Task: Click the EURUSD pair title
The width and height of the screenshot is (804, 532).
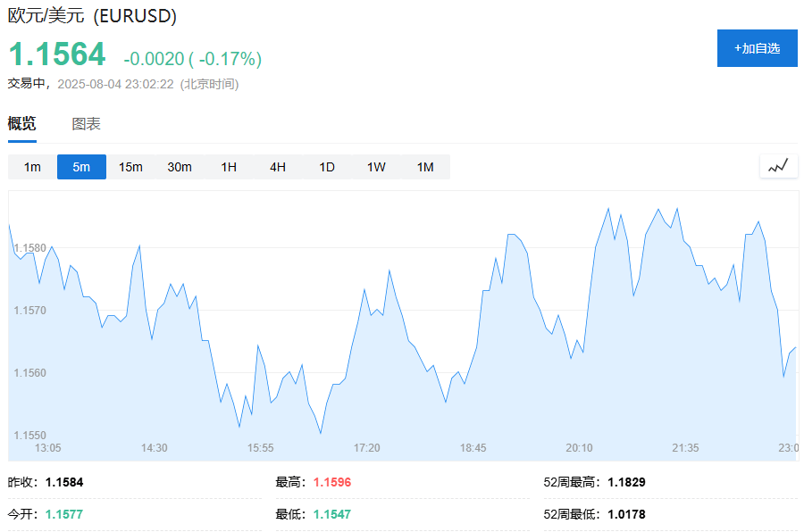Action: [93, 16]
